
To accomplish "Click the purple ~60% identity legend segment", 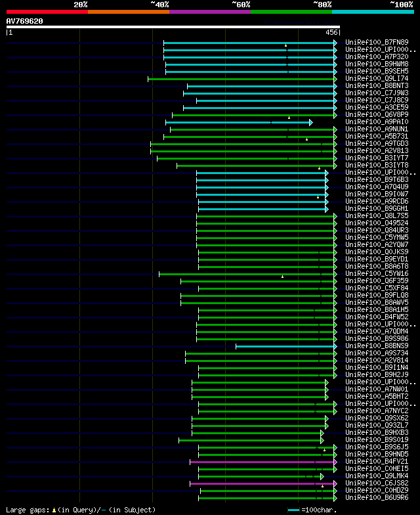I will pyautogui.click(x=210, y=12).
